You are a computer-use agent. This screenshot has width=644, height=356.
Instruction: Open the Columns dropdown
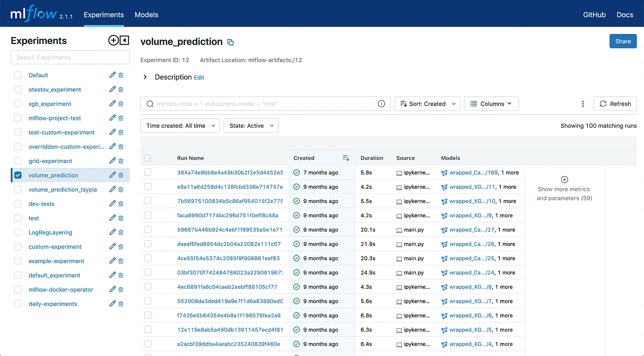491,104
